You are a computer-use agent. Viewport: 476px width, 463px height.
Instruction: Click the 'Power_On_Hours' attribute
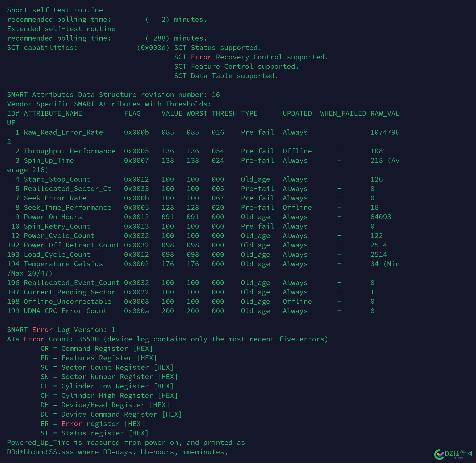[x=53, y=217]
